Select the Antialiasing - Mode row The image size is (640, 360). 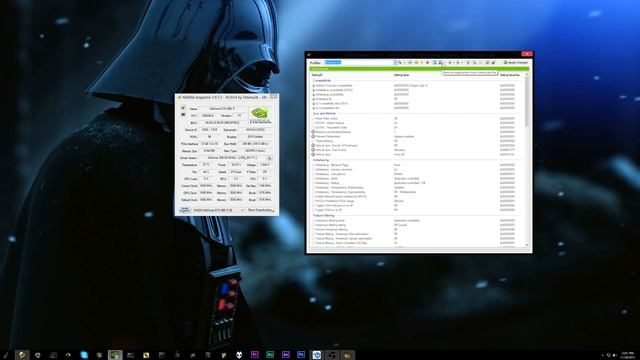417,178
